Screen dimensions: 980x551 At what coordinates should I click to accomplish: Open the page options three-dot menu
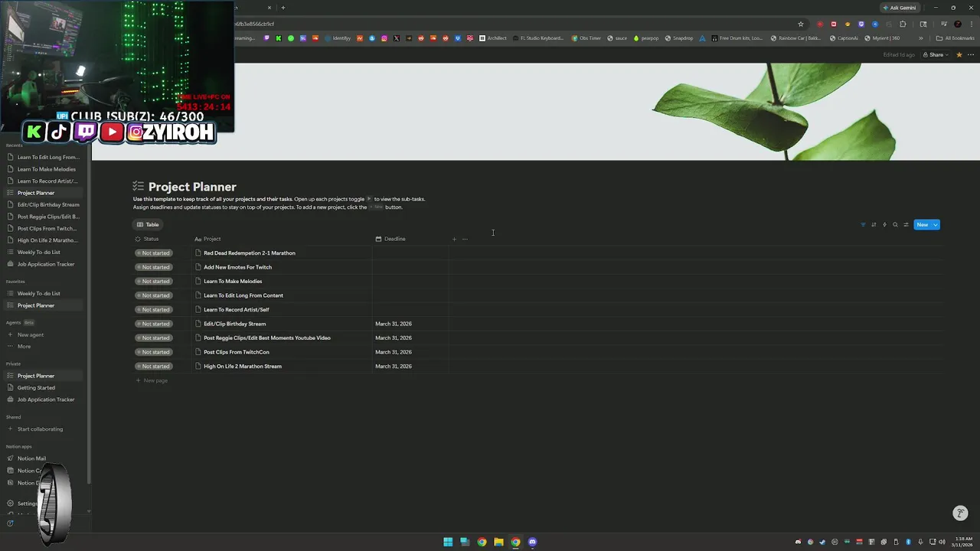(x=971, y=55)
